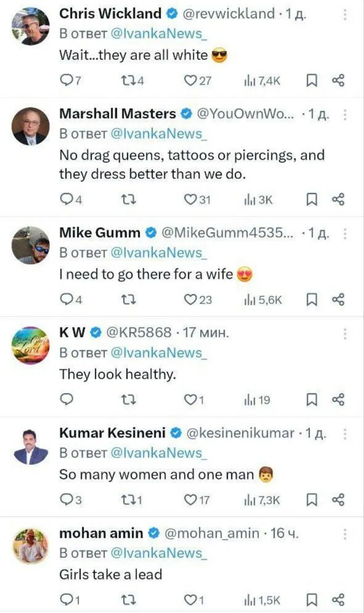Open @revwickland profile handle
364x613 pixels.
[228, 14]
